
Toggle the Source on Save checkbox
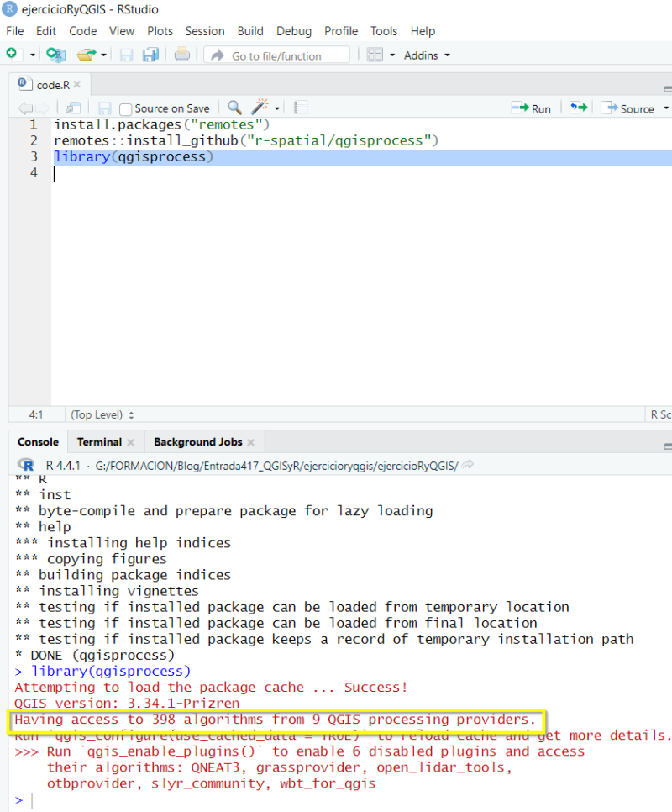click(126, 108)
